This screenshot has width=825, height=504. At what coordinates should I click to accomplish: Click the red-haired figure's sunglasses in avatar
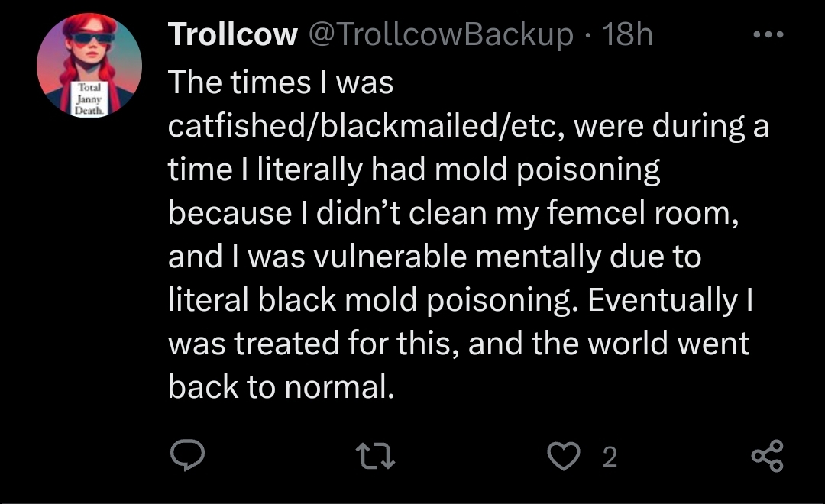click(x=89, y=36)
